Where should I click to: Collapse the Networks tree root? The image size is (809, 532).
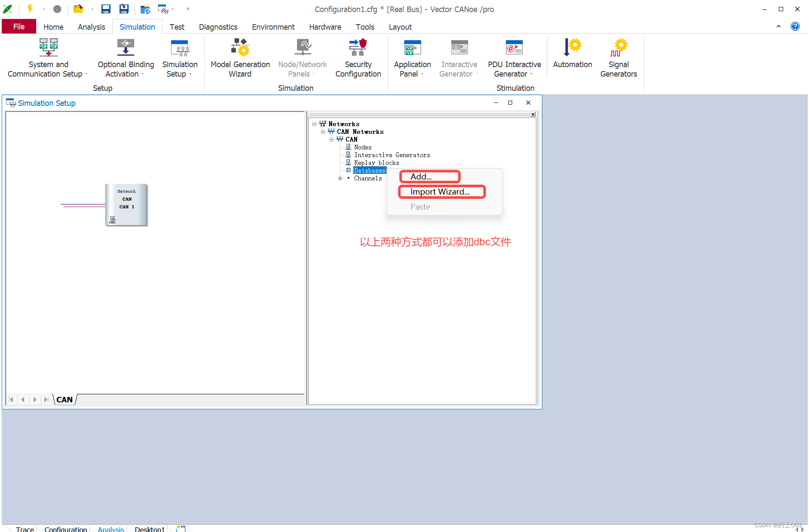point(314,124)
